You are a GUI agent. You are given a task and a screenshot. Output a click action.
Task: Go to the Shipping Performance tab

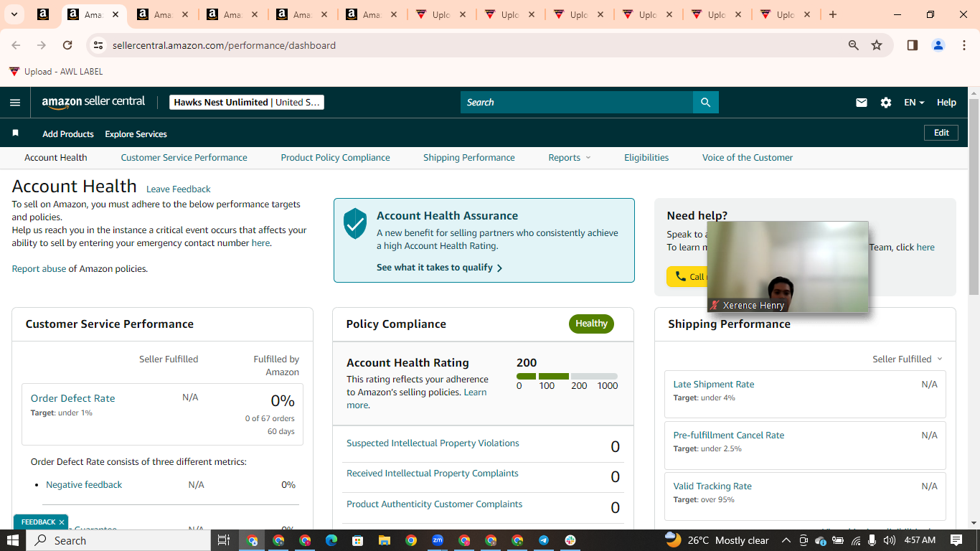pyautogui.click(x=469, y=158)
